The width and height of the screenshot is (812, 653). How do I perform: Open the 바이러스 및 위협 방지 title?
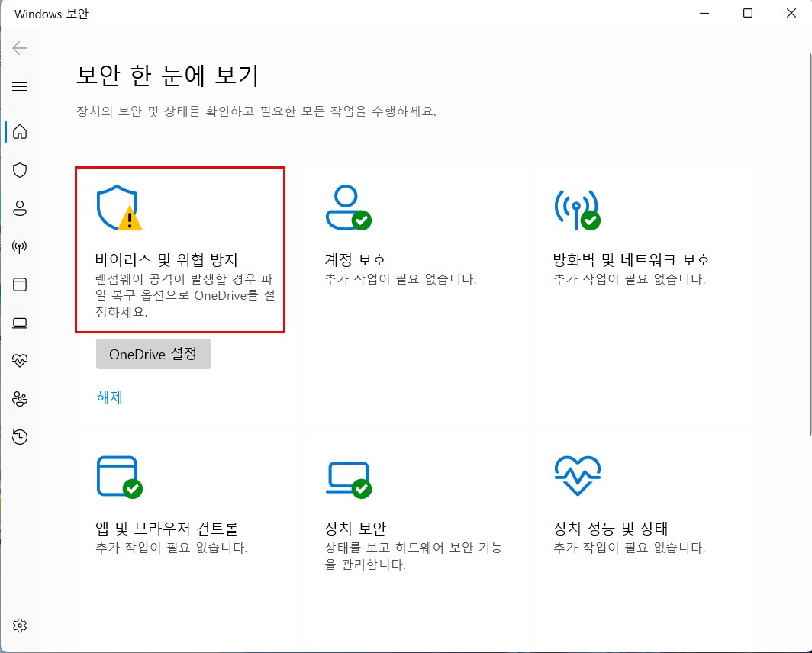[166, 259]
